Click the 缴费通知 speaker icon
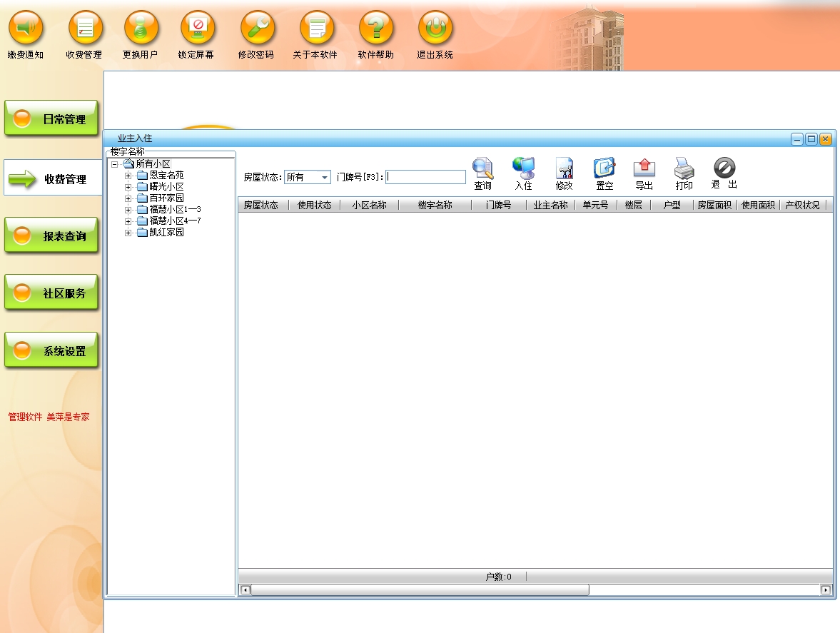The image size is (840, 633). (26, 29)
